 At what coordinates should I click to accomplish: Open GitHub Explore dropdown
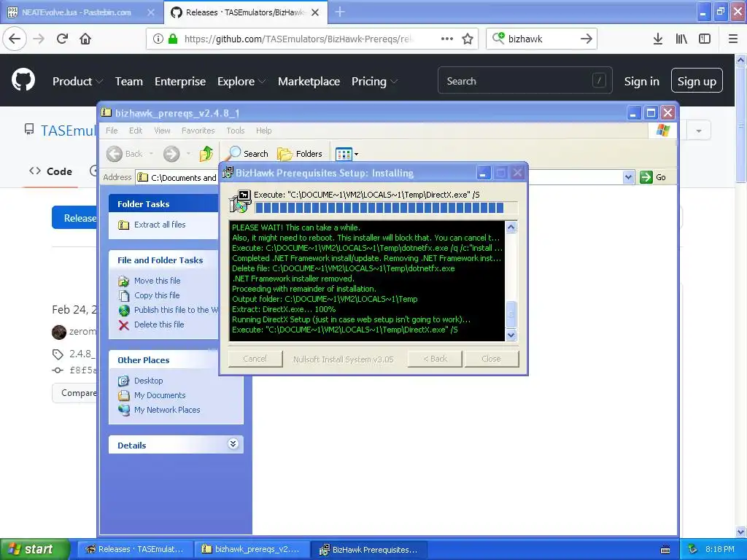point(241,82)
